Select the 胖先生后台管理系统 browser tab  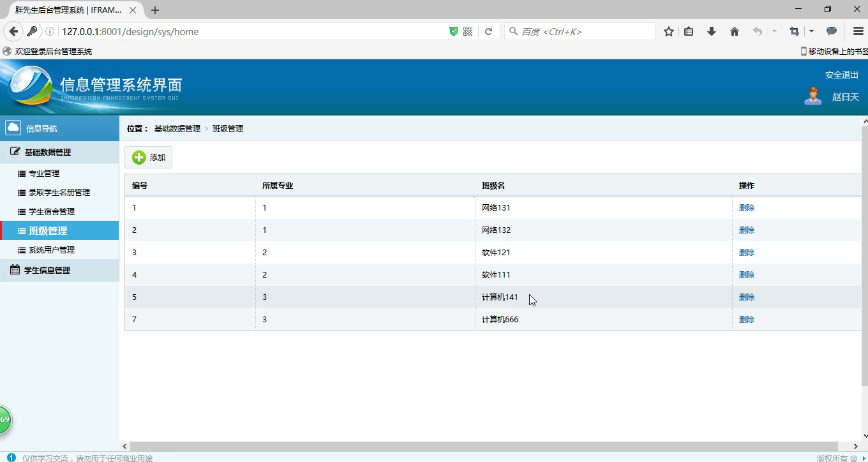click(x=74, y=10)
